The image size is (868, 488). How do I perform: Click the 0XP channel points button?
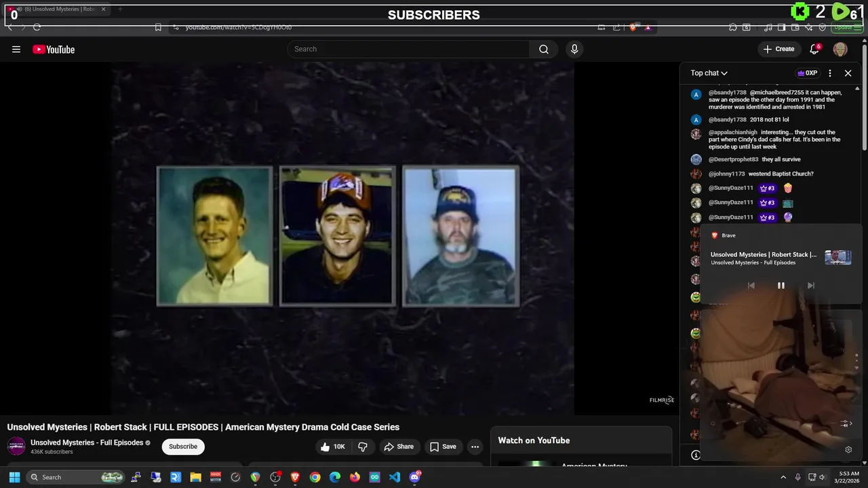(x=807, y=73)
